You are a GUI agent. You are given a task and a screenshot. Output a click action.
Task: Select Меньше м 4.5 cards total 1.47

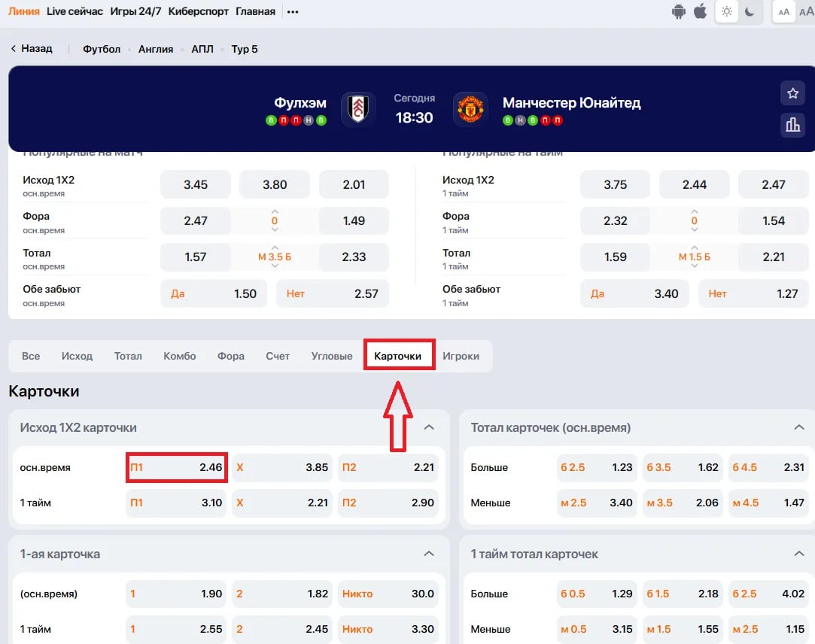pyautogui.click(x=768, y=503)
